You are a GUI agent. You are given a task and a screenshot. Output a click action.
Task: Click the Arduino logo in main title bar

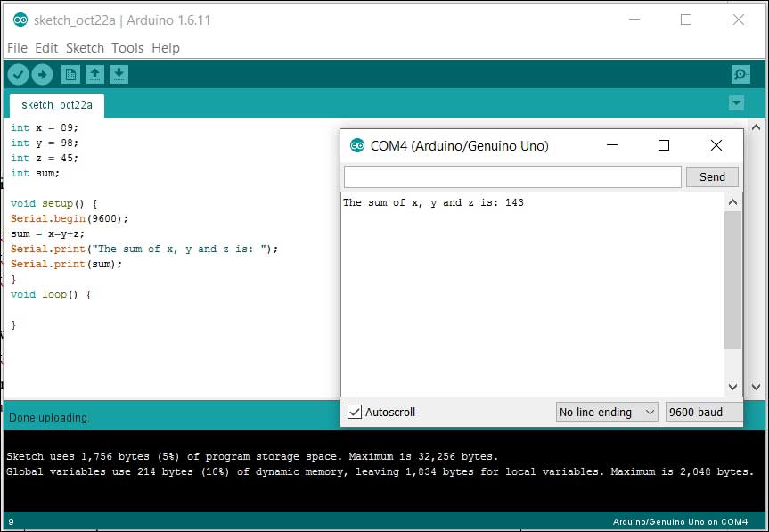(x=20, y=20)
